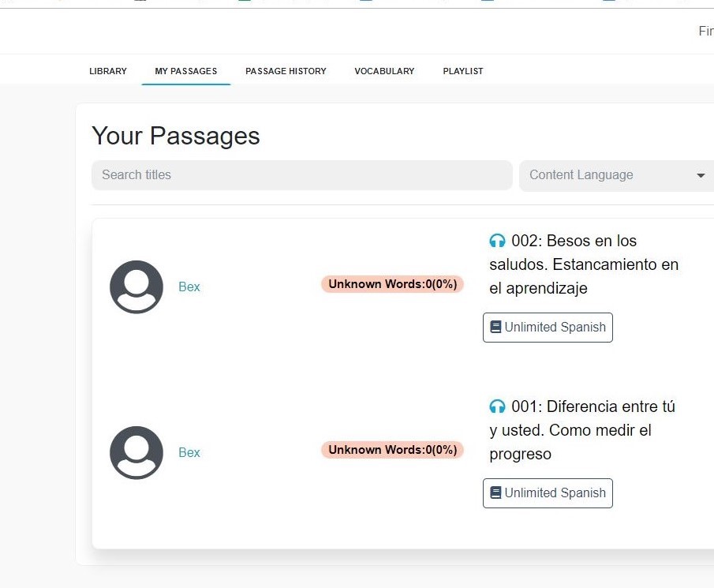The width and height of the screenshot is (714, 588).
Task: Expand the Content Language dropdown arrow
Action: pos(701,175)
